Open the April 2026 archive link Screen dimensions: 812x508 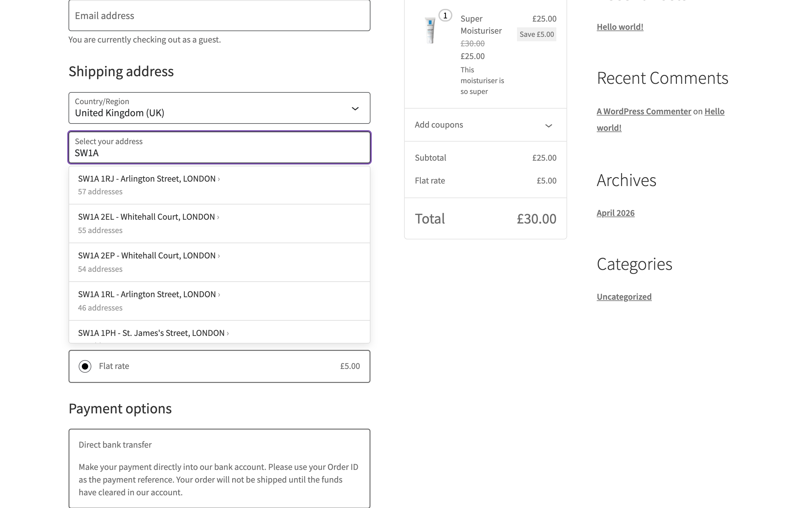615,213
